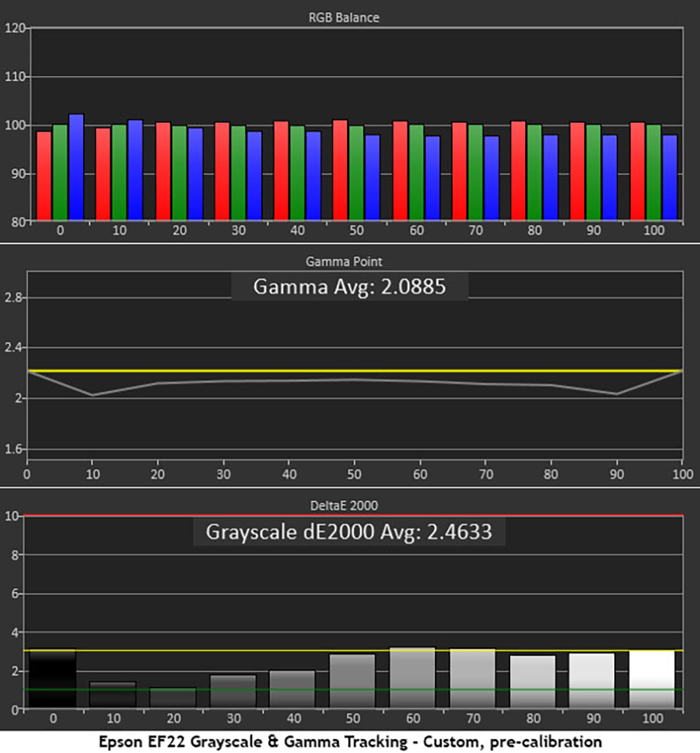Click the 110 label on RGB Balance axis
The height and width of the screenshot is (753, 700).
click(x=15, y=76)
